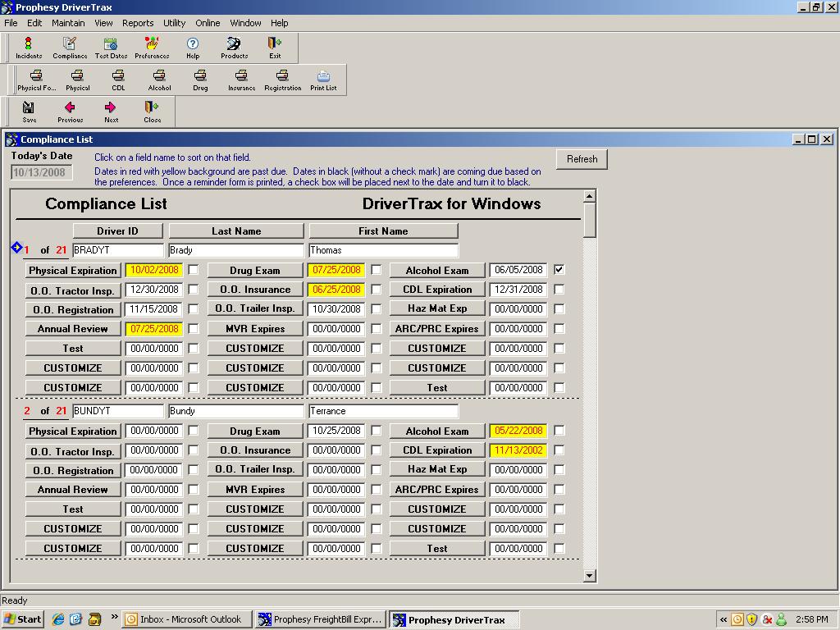Viewport: 840px width, 630px height.
Task: Click the BRADYT Driver ID field
Action: click(x=118, y=250)
